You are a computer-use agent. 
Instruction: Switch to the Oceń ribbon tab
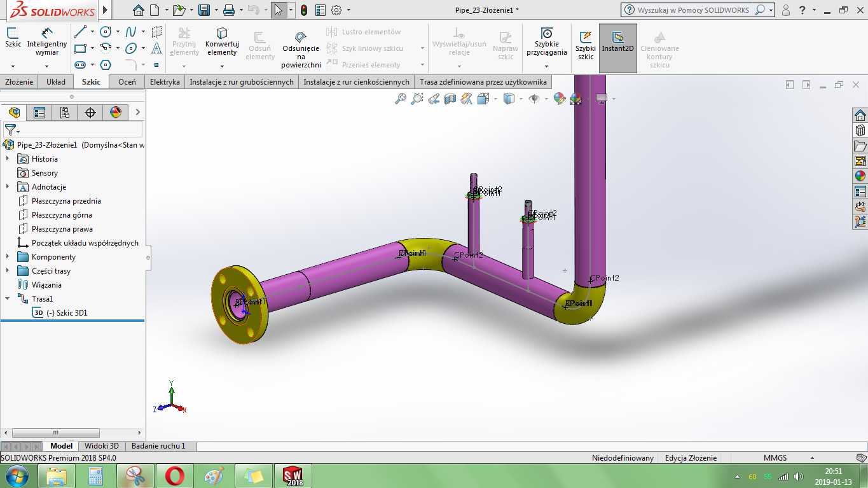click(127, 81)
